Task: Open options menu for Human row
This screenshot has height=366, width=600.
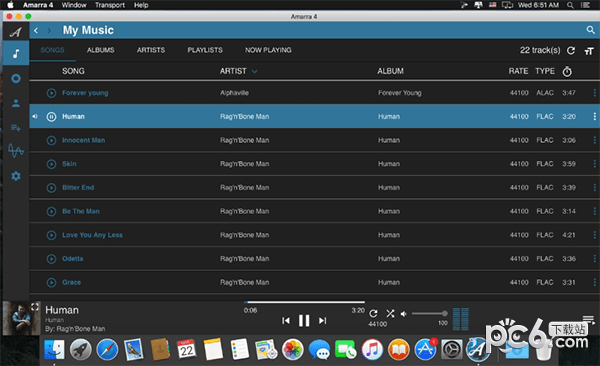Action: tap(594, 116)
